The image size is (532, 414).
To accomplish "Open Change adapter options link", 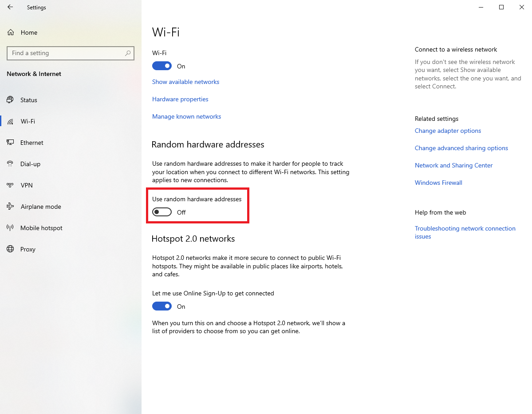I will click(x=448, y=131).
